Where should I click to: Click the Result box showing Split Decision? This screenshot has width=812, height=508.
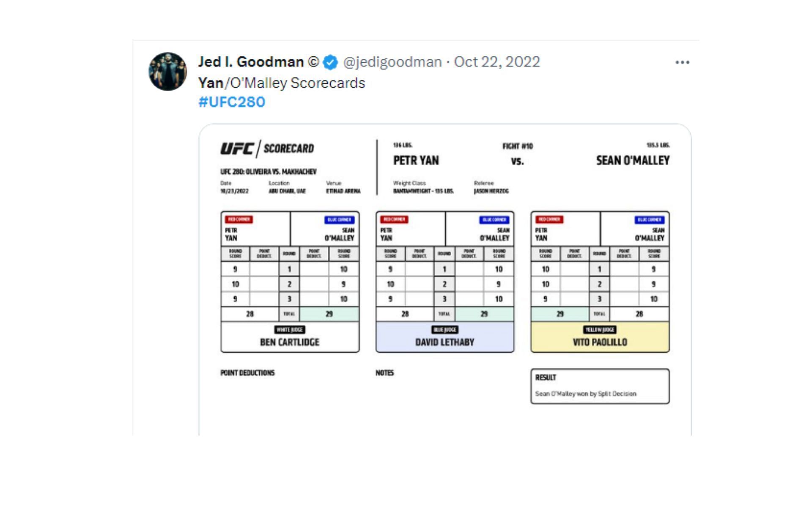point(600,386)
